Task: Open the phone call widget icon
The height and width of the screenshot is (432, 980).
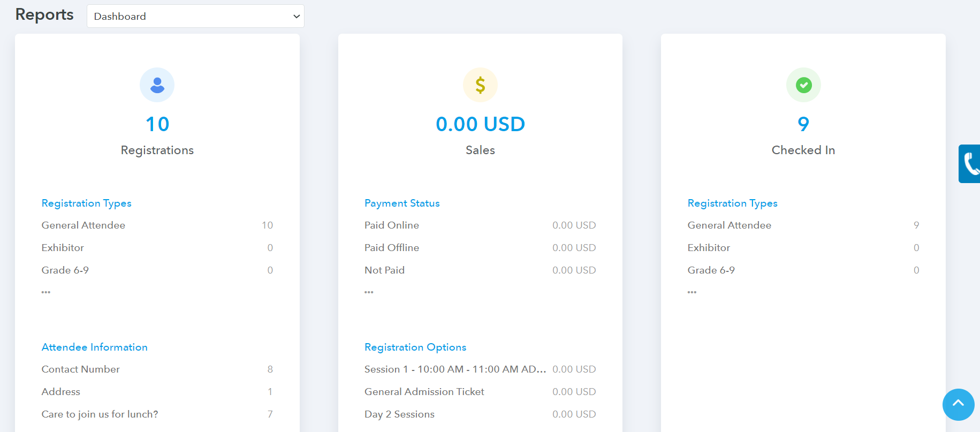Action: pyautogui.click(x=970, y=164)
